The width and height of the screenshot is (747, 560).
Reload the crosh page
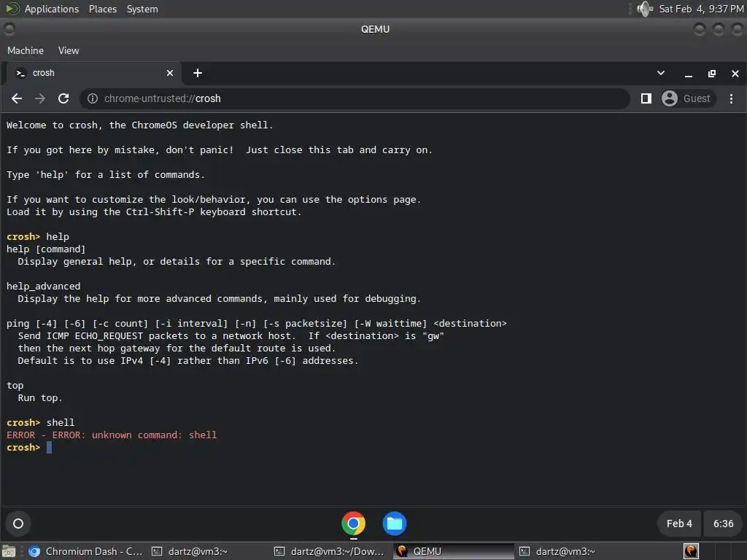[63, 98]
